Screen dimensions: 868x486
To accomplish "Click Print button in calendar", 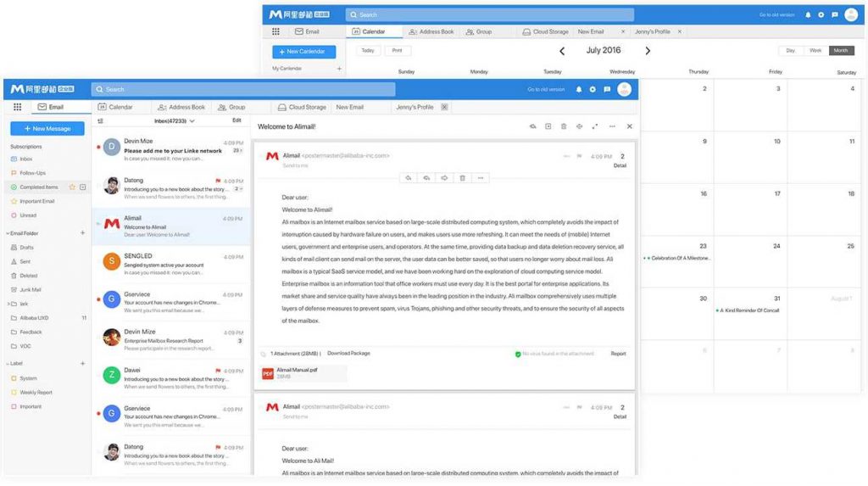I will pyautogui.click(x=397, y=50).
